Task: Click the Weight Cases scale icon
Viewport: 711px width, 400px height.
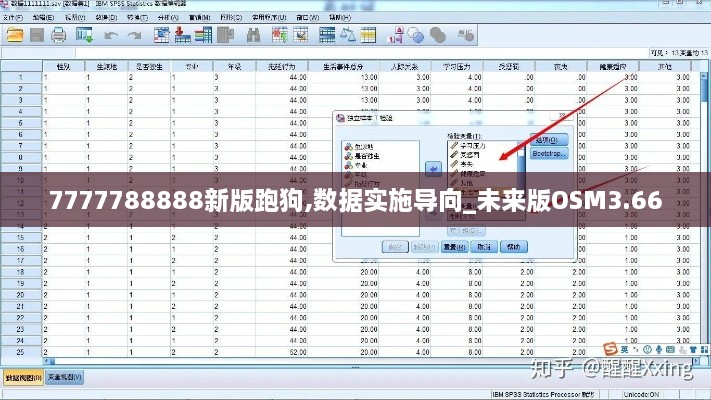Action: point(348,35)
